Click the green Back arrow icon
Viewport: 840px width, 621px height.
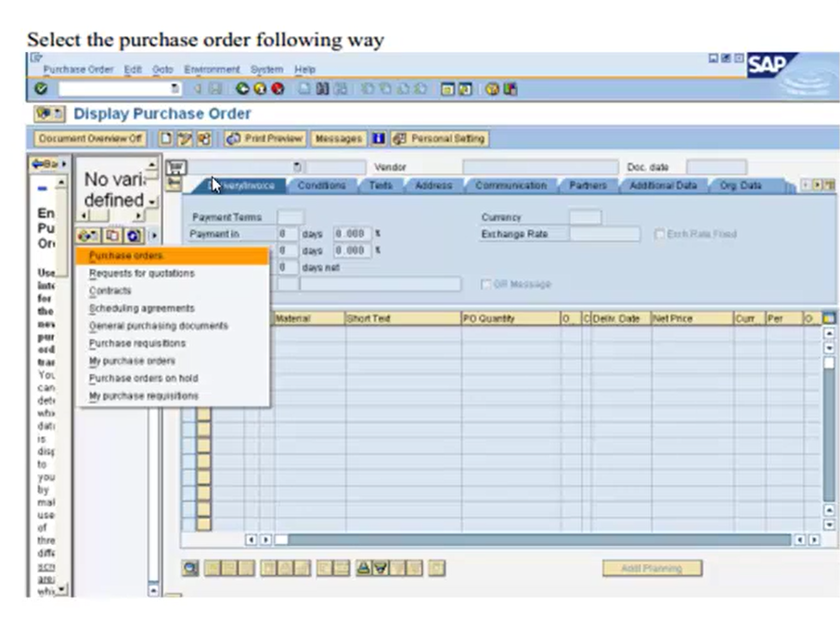coord(242,89)
